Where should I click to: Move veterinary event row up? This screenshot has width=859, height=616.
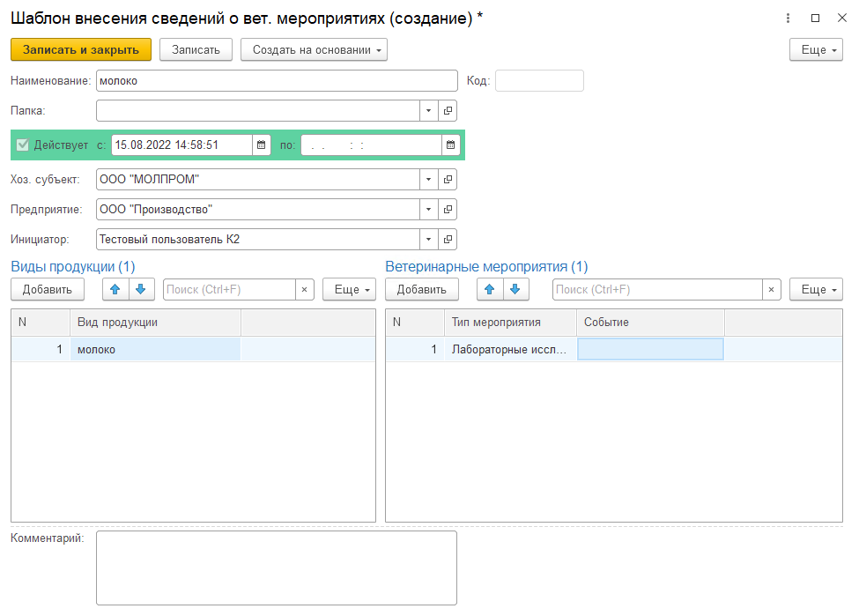(490, 289)
